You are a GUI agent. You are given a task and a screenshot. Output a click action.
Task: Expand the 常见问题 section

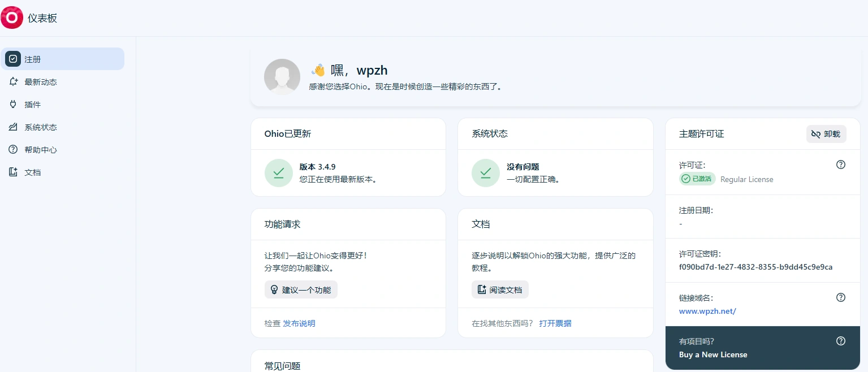pyautogui.click(x=282, y=366)
